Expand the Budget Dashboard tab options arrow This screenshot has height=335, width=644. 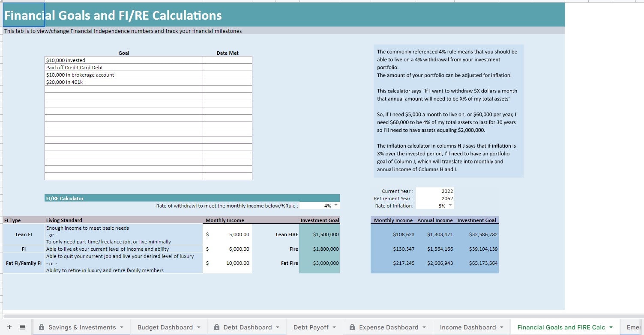(198, 327)
